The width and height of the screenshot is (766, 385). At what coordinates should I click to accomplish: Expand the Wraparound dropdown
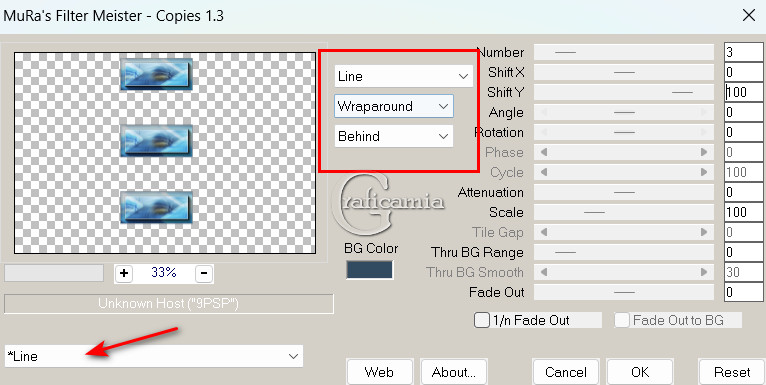point(394,106)
